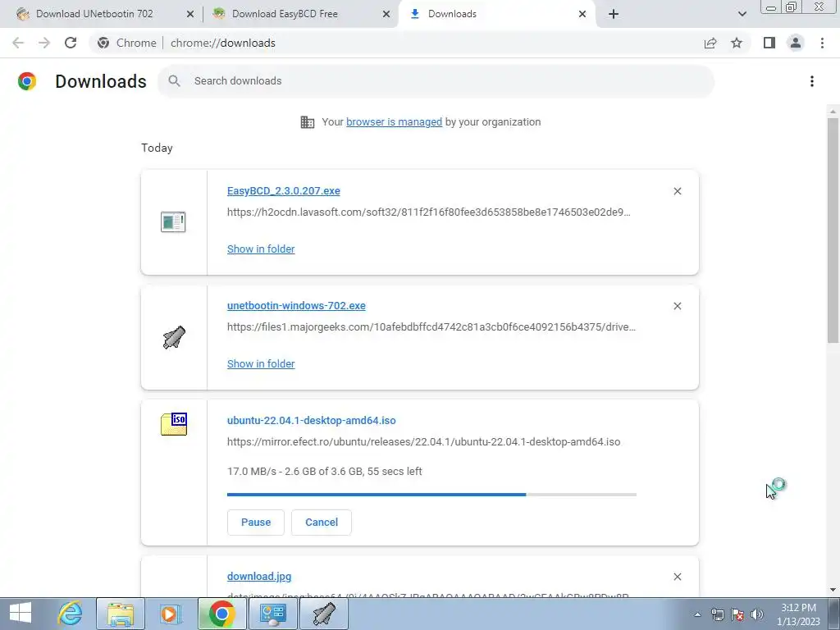Remove unetbootin-windows-702.exe from the list
Screen dimensions: 840x630
click(677, 306)
